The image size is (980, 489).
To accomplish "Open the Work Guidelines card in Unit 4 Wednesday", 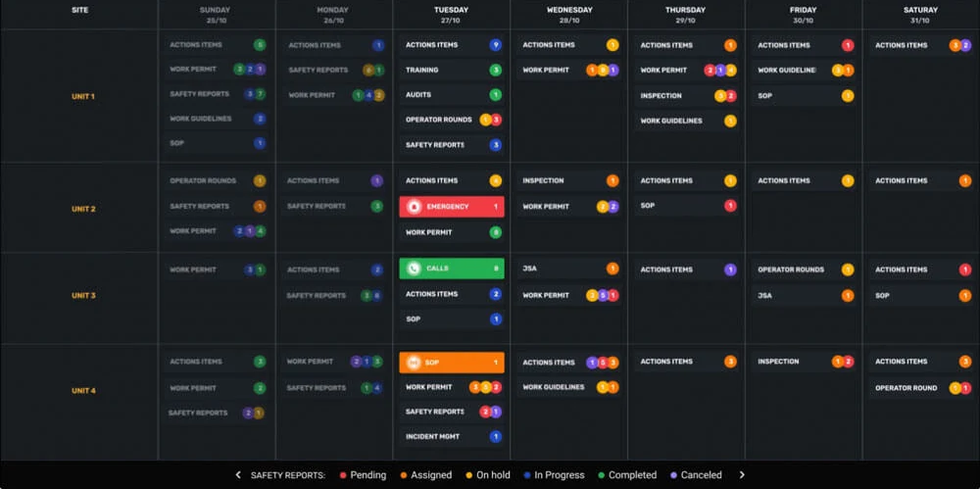I will [x=569, y=387].
